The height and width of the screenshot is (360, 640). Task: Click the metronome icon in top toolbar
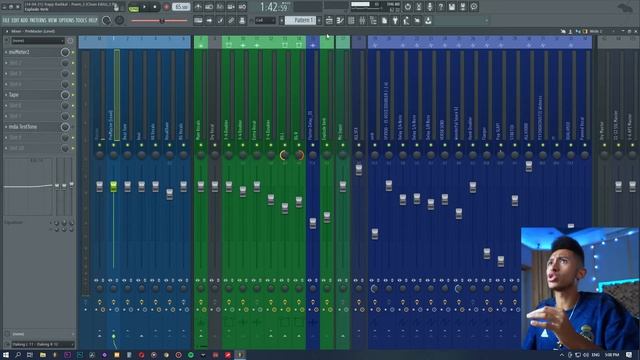coord(198,7)
